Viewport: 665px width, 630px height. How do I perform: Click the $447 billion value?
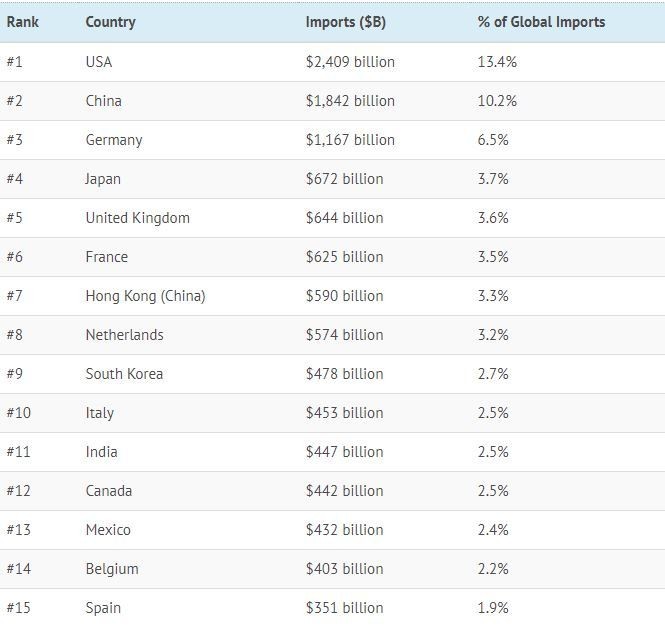point(344,452)
